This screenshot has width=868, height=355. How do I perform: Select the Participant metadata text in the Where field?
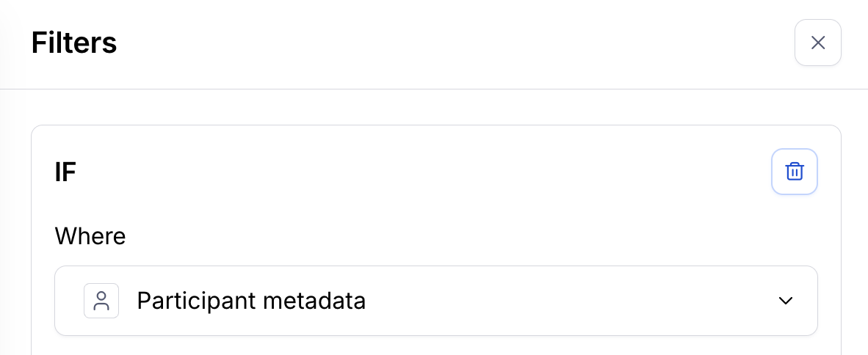coord(251,301)
